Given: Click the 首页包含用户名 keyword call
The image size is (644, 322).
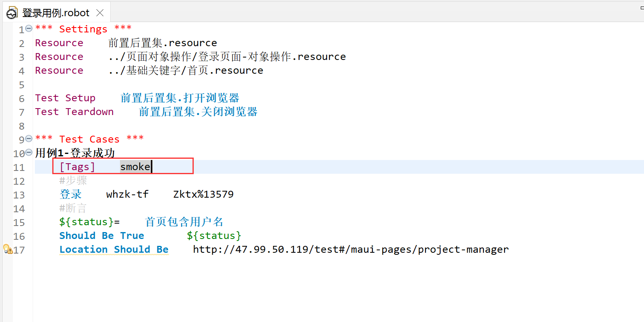Looking at the screenshot, I should tap(184, 222).
